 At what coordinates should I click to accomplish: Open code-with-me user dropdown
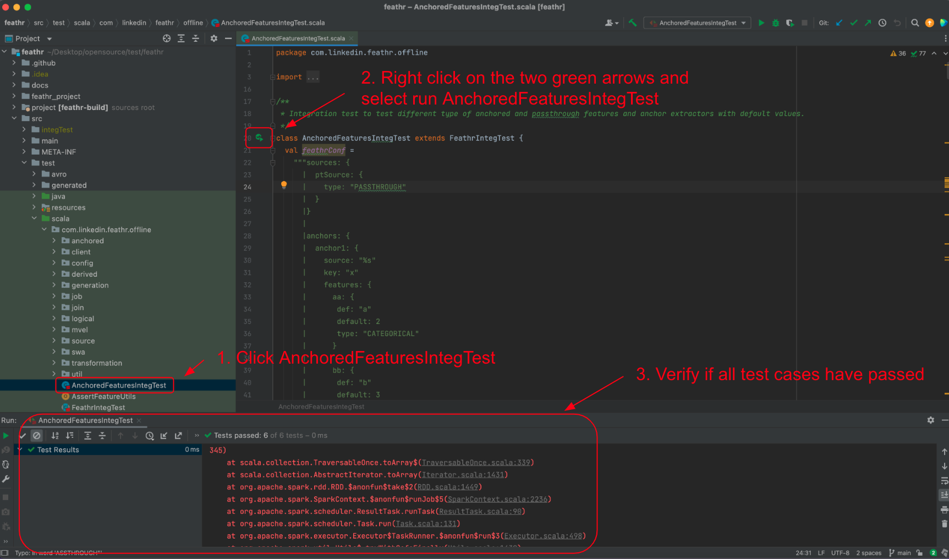coord(612,23)
